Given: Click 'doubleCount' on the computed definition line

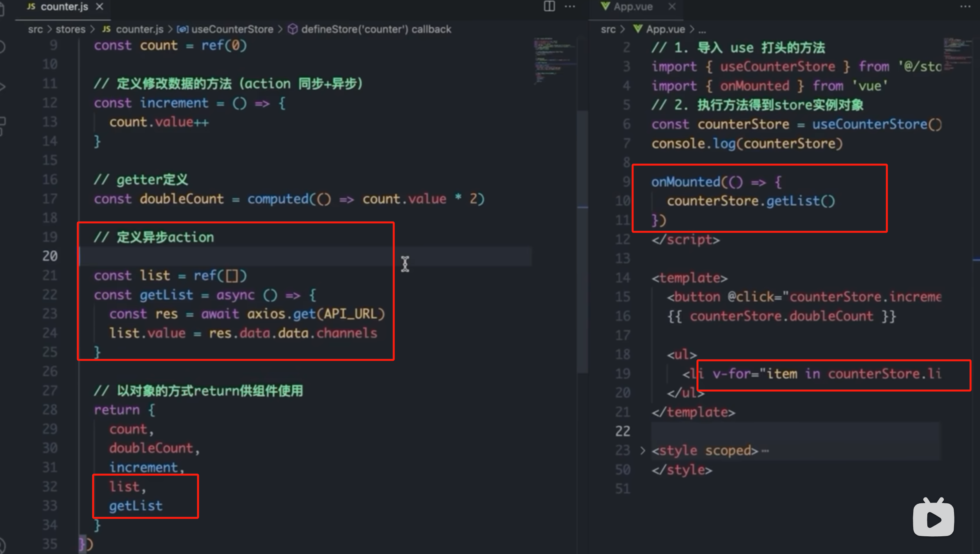Looking at the screenshot, I should click(x=182, y=199).
